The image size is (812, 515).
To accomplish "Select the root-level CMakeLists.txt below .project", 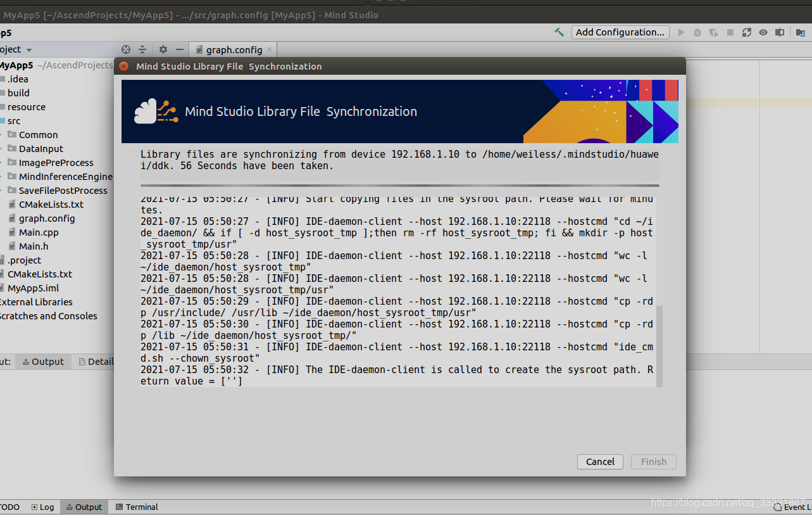I will coord(39,274).
